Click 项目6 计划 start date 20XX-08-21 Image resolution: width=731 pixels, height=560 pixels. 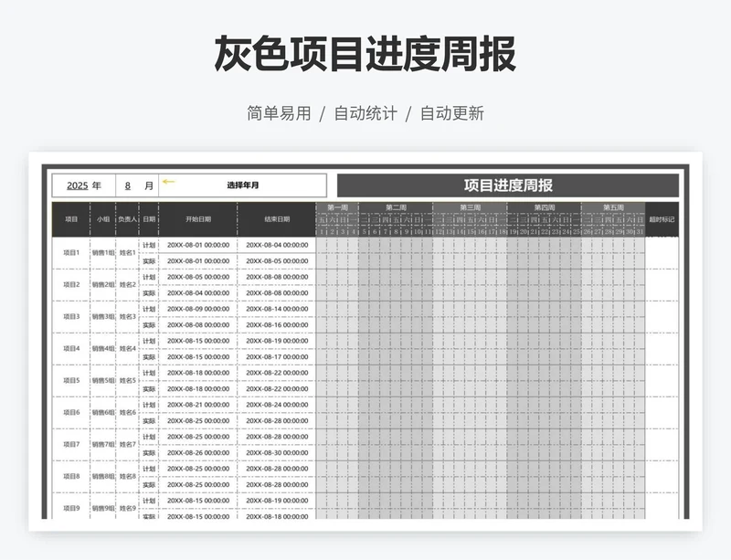point(198,405)
